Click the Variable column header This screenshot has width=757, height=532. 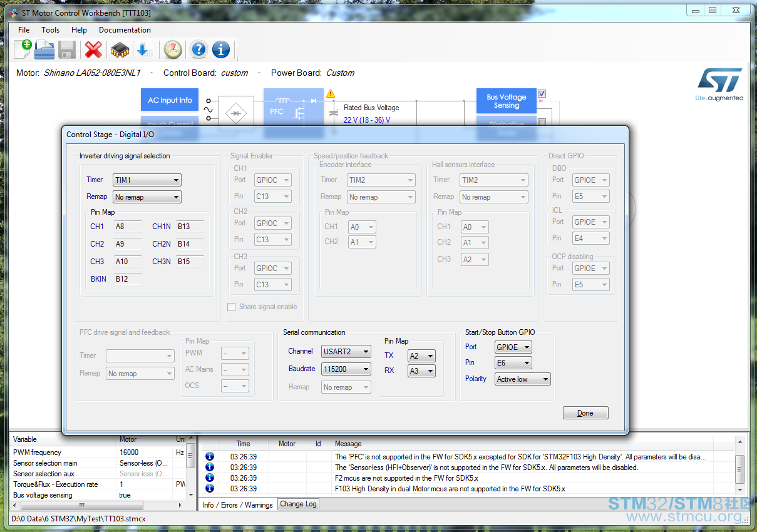click(64, 439)
